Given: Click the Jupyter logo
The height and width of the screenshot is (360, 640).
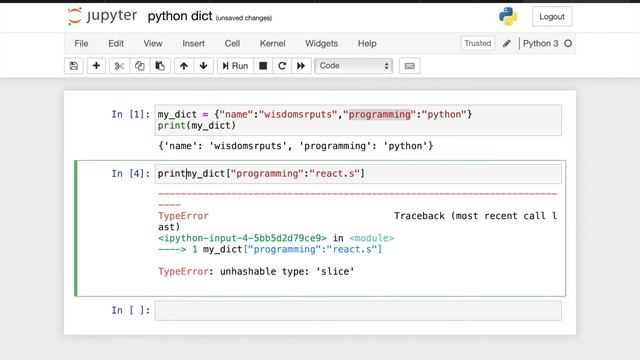Looking at the screenshot, I should pos(102,16).
